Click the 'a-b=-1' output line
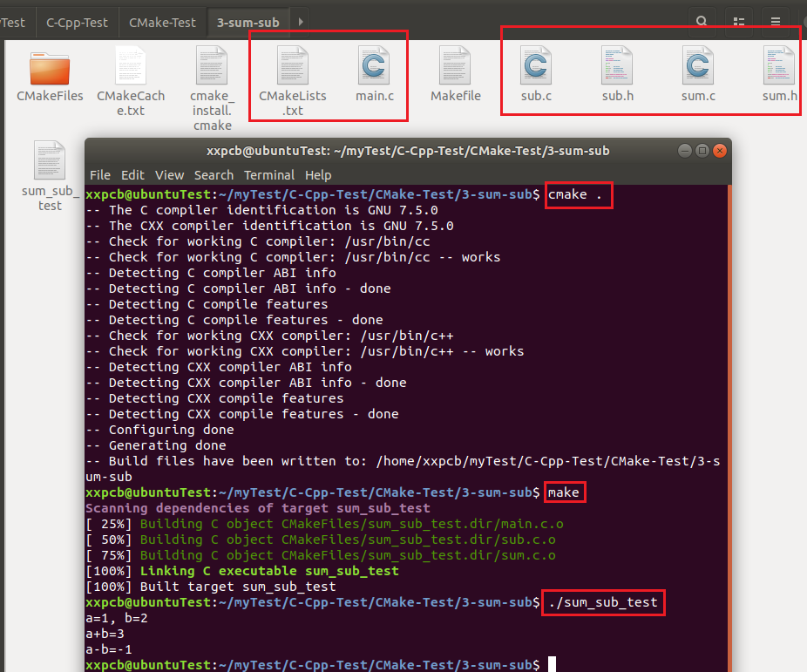The image size is (807, 672). 109,649
